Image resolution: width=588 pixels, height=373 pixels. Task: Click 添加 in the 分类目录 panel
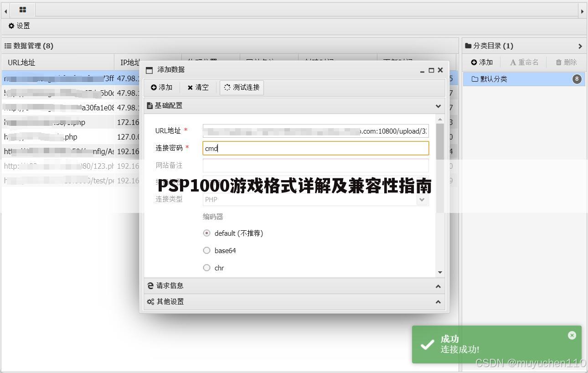pyautogui.click(x=482, y=62)
